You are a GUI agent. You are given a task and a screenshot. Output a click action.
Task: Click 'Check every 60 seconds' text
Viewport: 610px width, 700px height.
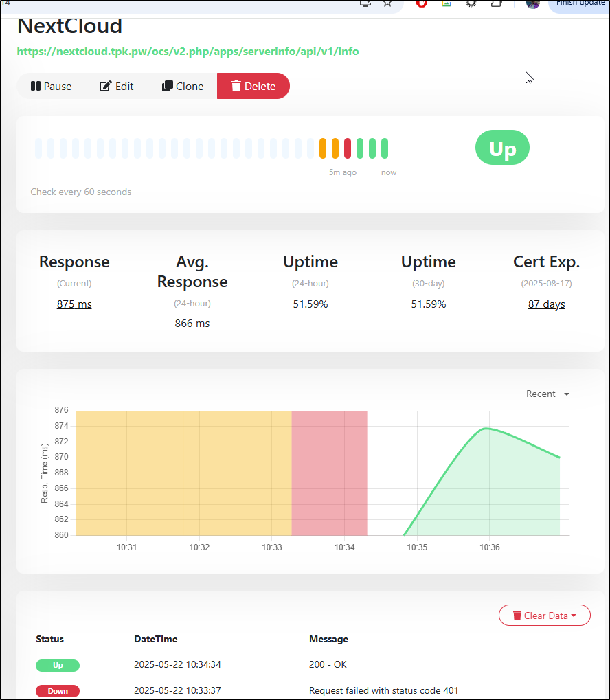click(81, 192)
